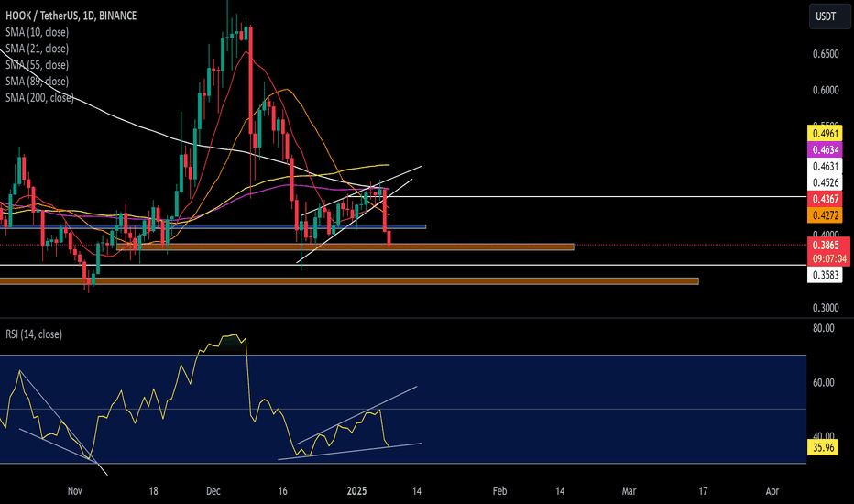
Task: Select the SMA (21, close) indicator label
Action: (37, 49)
